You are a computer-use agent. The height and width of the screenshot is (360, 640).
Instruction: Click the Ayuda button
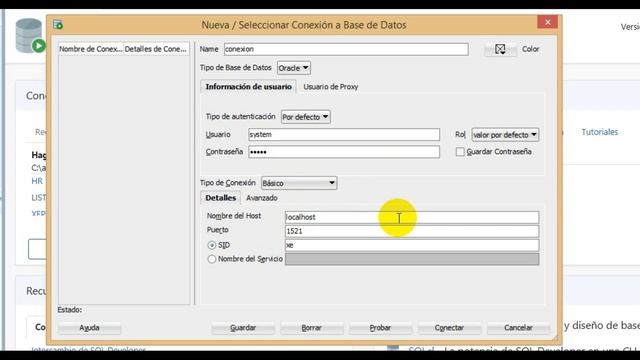pos(89,328)
